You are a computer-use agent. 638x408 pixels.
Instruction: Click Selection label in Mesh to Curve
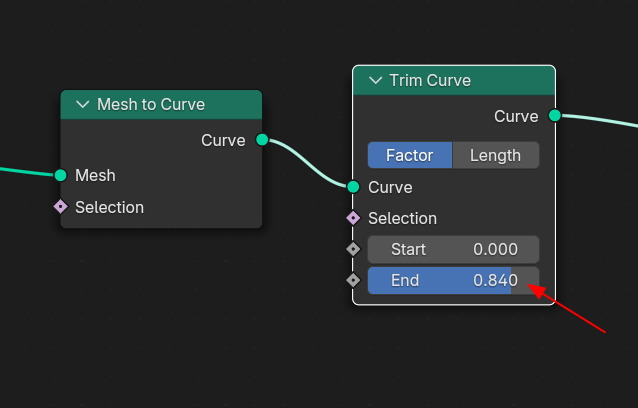point(109,207)
